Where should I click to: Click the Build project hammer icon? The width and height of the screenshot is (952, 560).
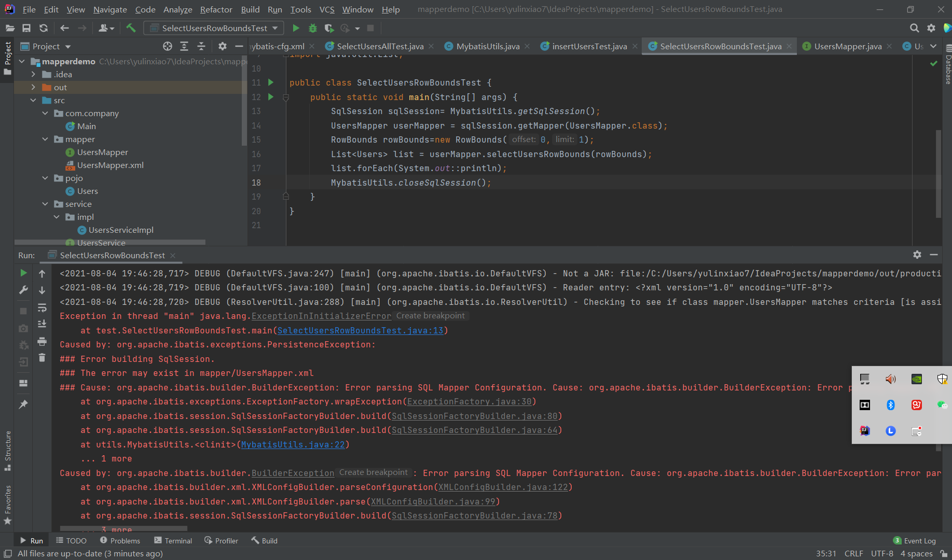tap(131, 28)
